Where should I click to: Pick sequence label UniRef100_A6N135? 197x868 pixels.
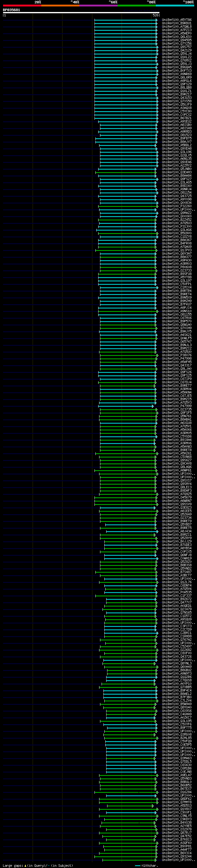click(x=176, y=158)
